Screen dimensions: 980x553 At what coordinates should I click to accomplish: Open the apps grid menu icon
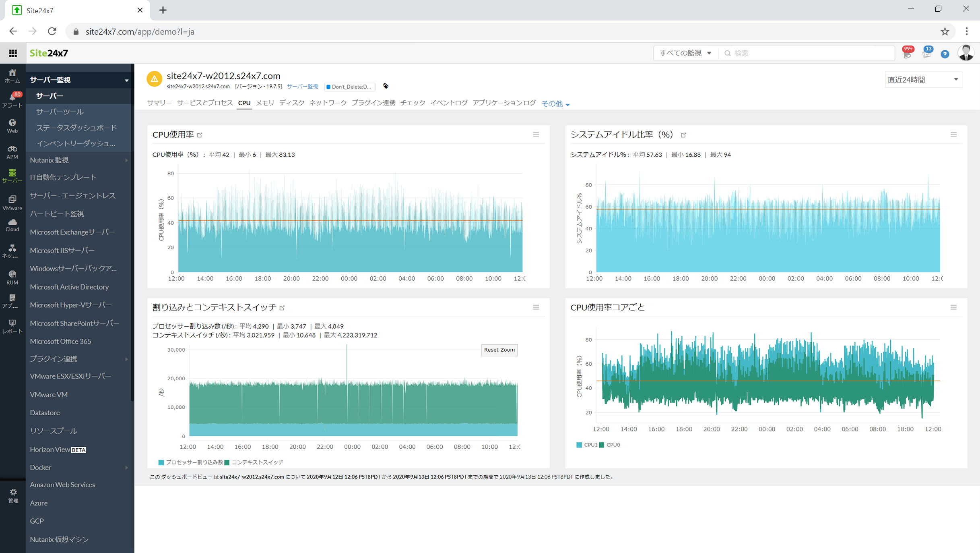[13, 53]
